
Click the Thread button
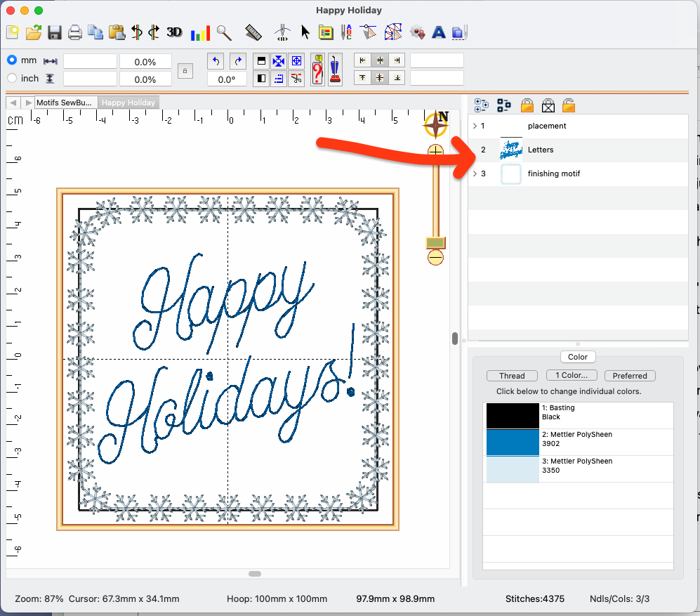pyautogui.click(x=513, y=376)
